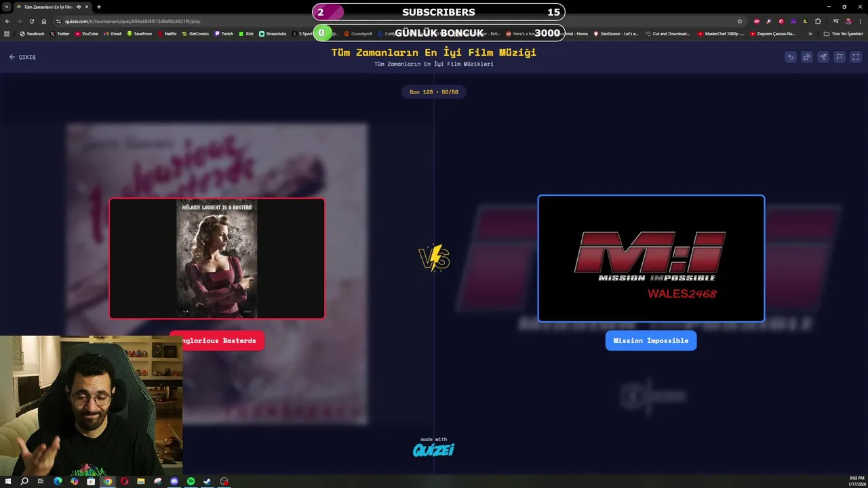Click the browser home icon
The height and width of the screenshot is (488, 868).
click(x=44, y=21)
